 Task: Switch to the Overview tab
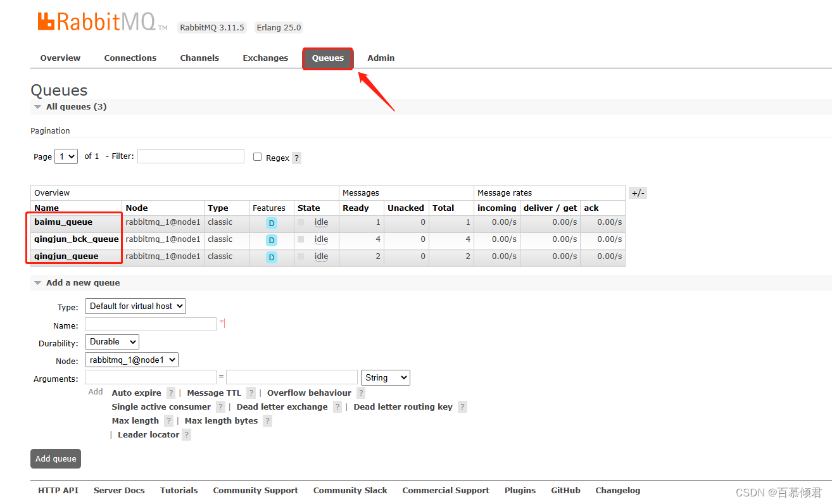tap(60, 58)
